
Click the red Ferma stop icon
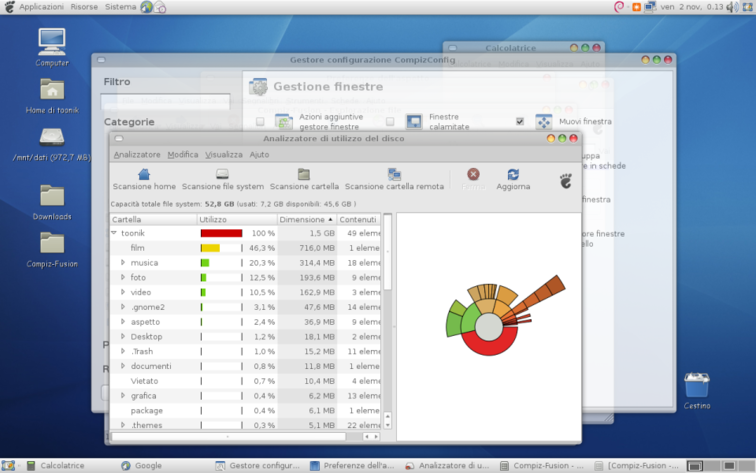(473, 174)
